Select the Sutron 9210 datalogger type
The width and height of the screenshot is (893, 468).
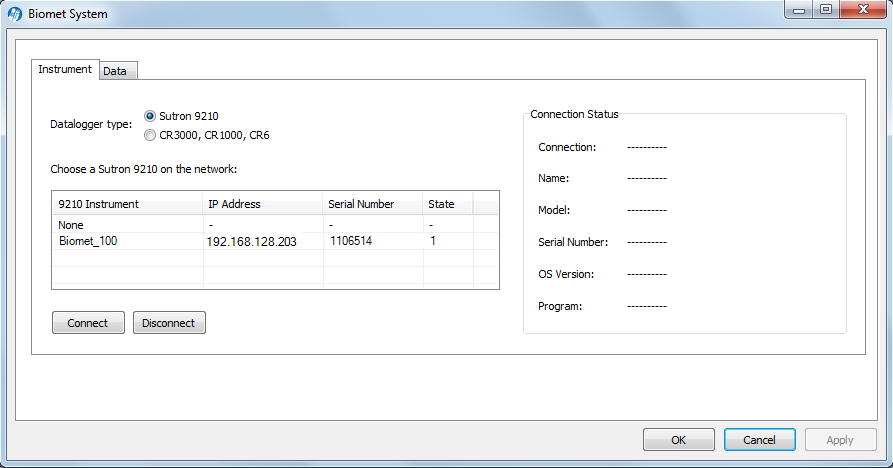click(182, 116)
